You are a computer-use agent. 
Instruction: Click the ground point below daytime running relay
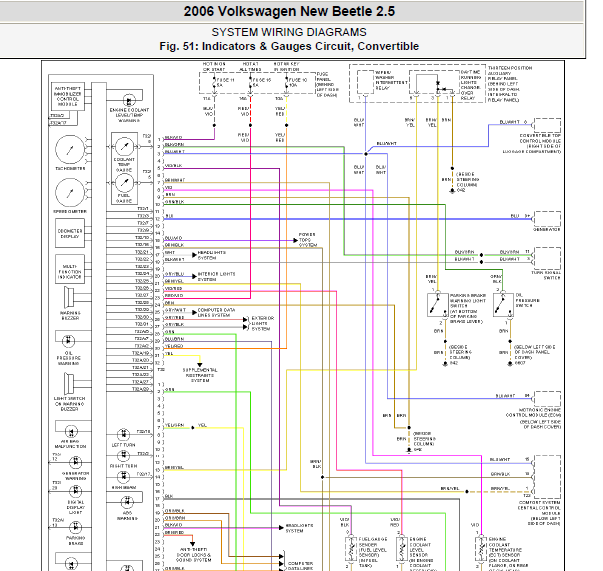(452, 191)
